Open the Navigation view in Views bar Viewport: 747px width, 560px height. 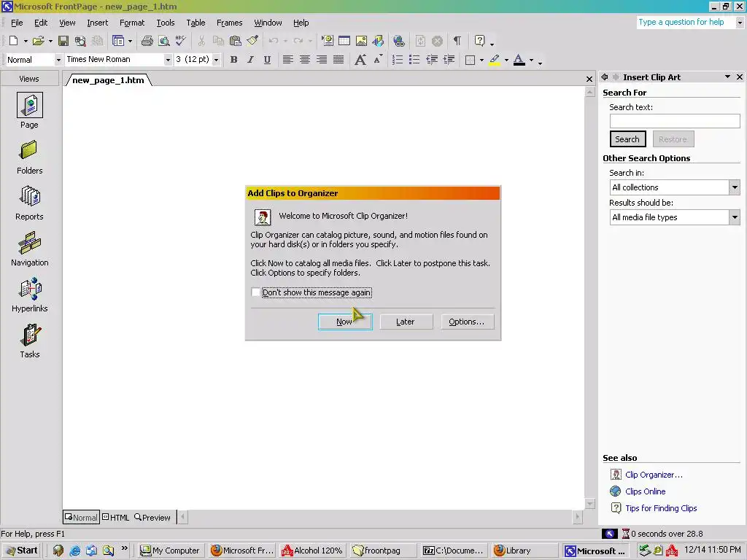point(29,249)
